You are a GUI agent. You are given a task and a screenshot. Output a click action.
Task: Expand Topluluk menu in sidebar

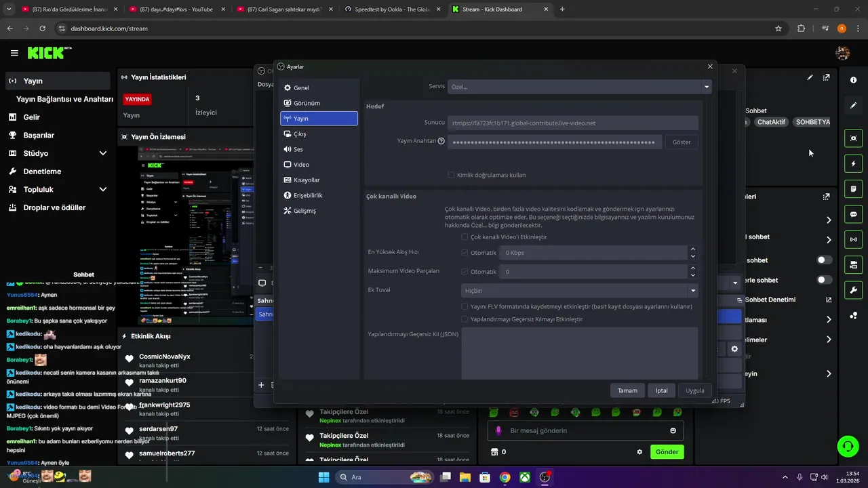[x=57, y=190]
